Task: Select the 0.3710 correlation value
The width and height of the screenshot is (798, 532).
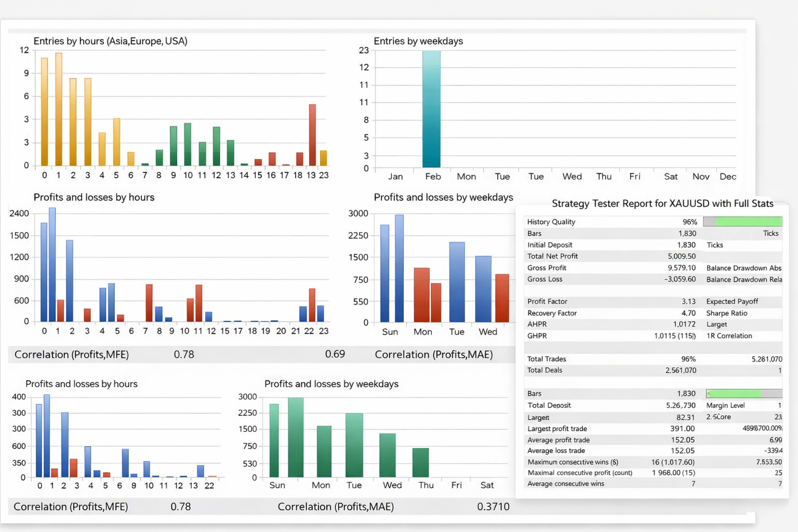Action: 493,507
